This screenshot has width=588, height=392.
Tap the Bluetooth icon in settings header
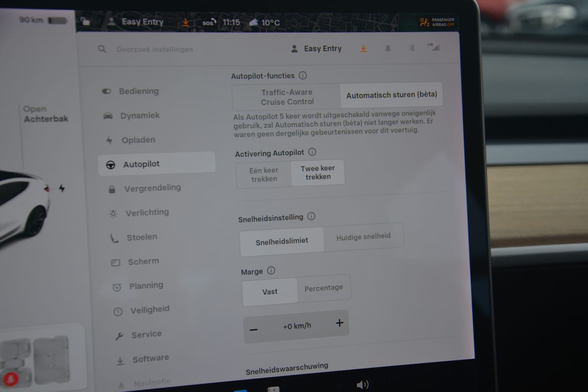(x=412, y=48)
